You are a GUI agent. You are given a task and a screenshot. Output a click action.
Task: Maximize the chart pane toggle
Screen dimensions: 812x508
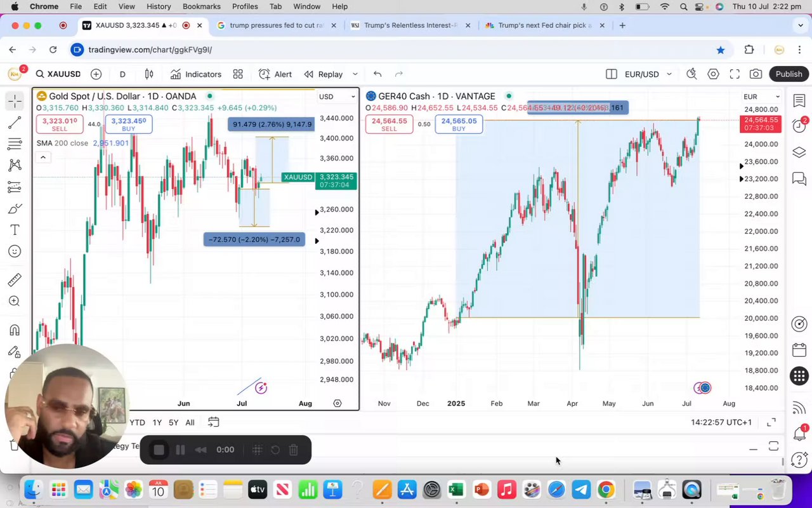pos(773,446)
